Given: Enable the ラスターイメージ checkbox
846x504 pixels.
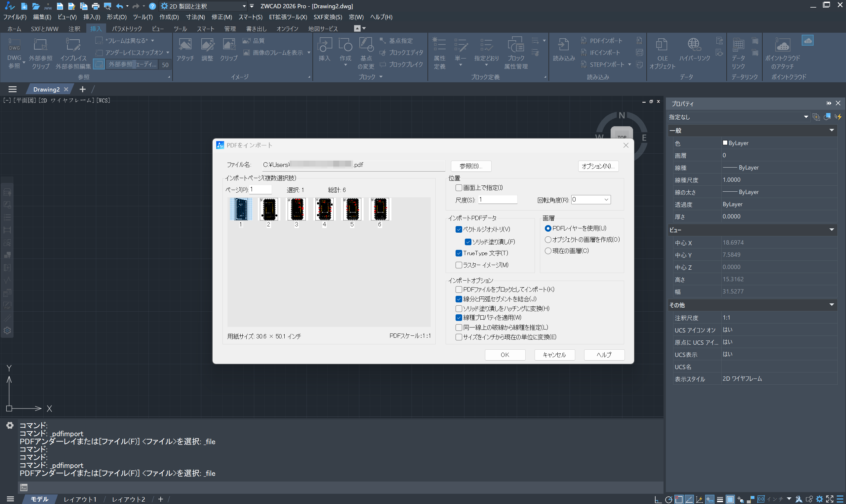Looking at the screenshot, I should [x=459, y=265].
